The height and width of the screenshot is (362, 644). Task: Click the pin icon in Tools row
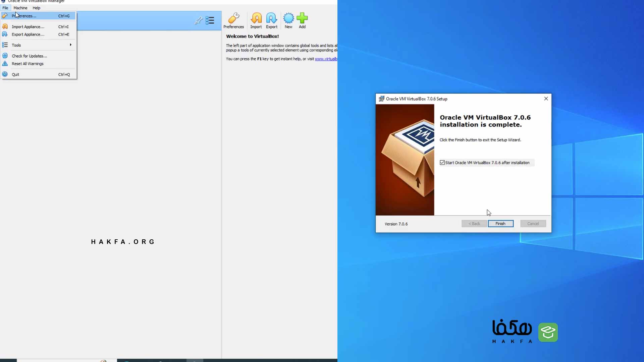pos(198,20)
